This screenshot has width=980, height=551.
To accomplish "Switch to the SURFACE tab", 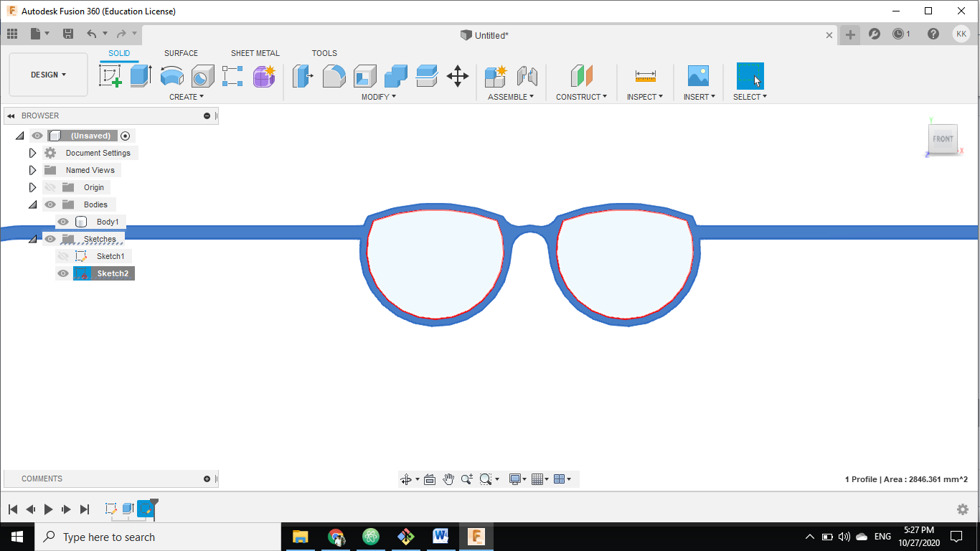I will (x=181, y=53).
